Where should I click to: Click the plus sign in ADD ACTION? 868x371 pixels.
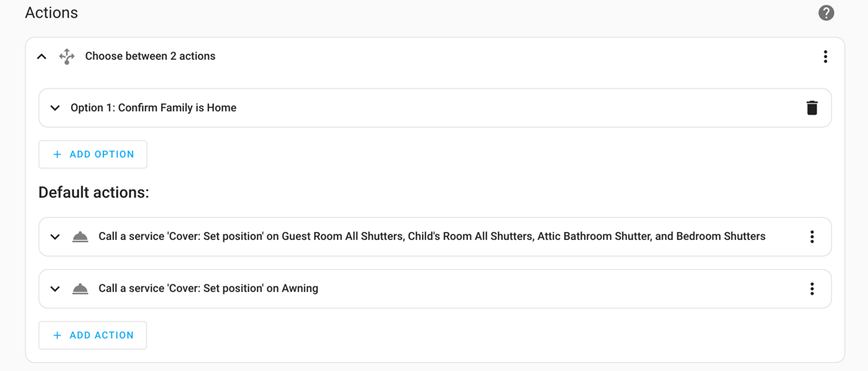57,335
